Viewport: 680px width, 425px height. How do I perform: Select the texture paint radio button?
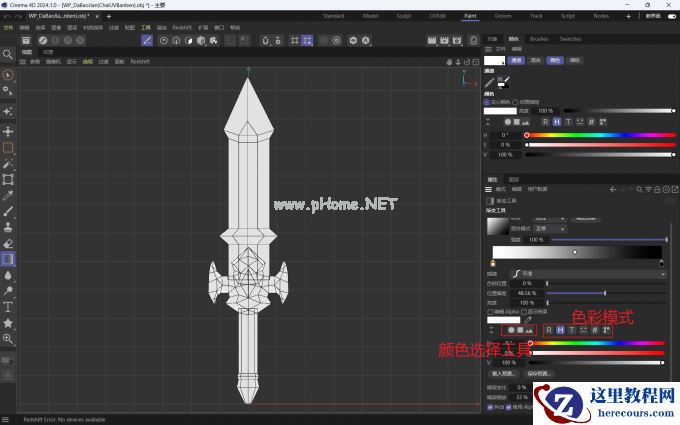(x=515, y=102)
